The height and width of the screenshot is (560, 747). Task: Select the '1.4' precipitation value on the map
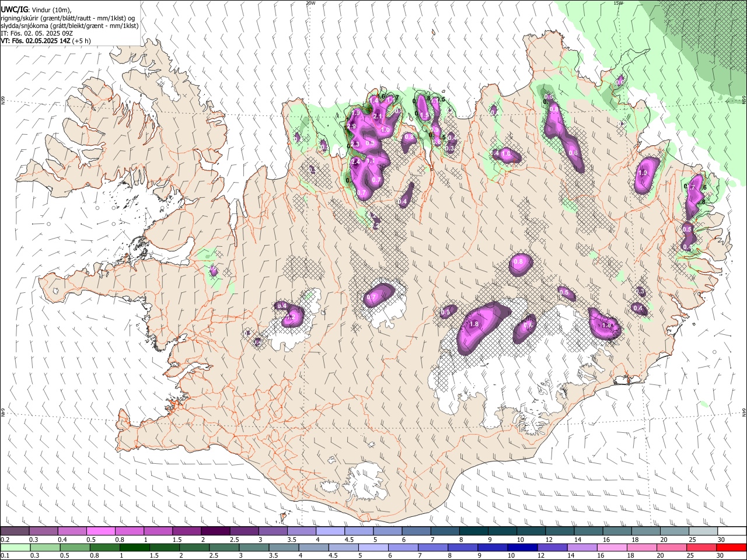(374, 100)
